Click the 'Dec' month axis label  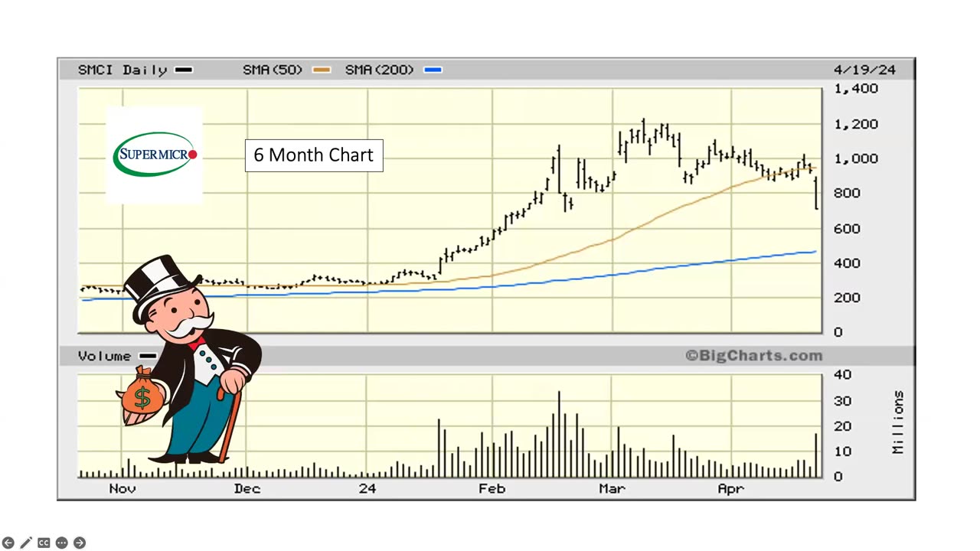(247, 488)
